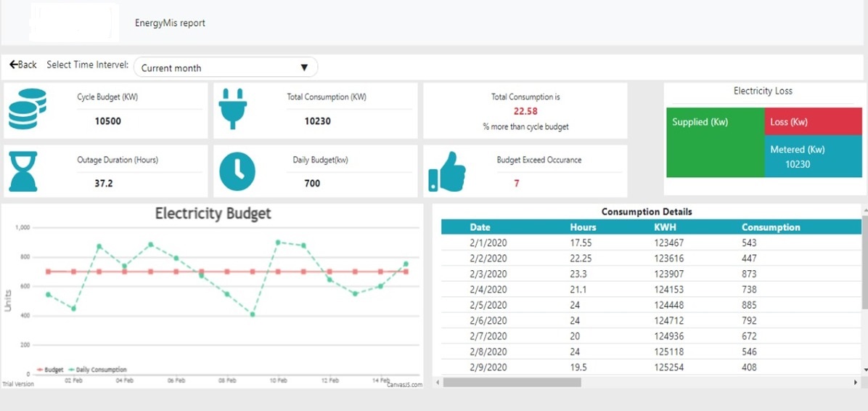Screen dimensions: 868x411
Task: Select the red Loss (Kw) treemap block
Action: tap(813, 122)
